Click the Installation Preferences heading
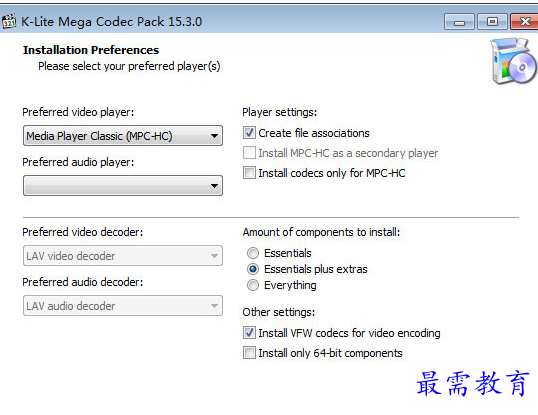The height and width of the screenshot is (415, 538). pyautogui.click(x=91, y=50)
